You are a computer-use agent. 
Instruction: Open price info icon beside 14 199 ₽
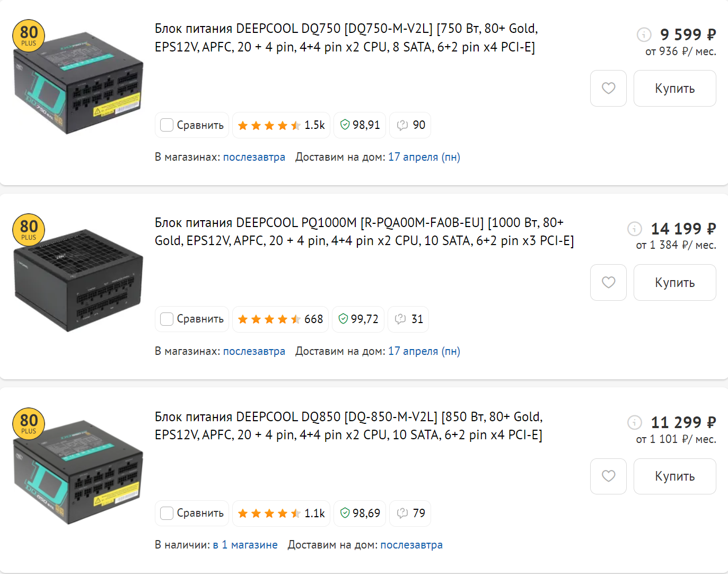(x=634, y=229)
